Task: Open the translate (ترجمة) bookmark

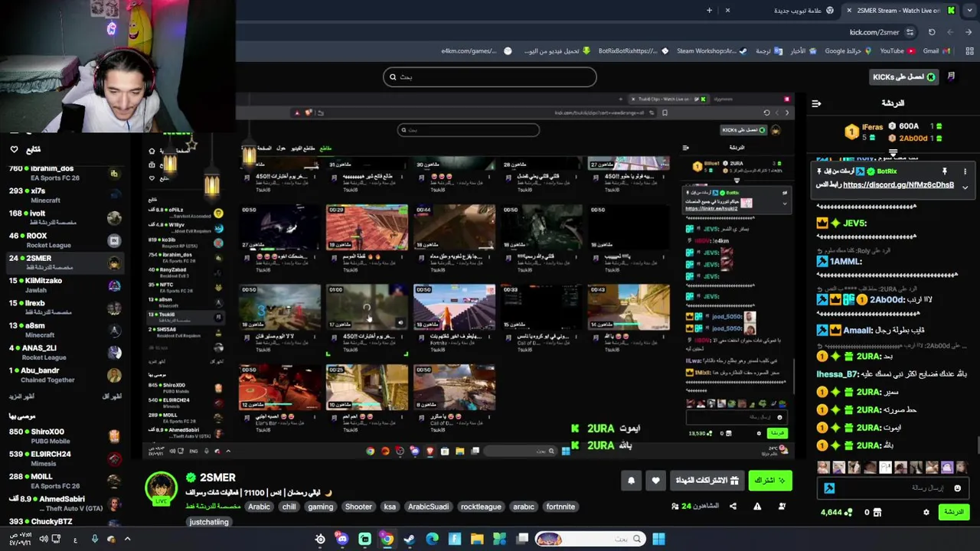Action: 769,51
